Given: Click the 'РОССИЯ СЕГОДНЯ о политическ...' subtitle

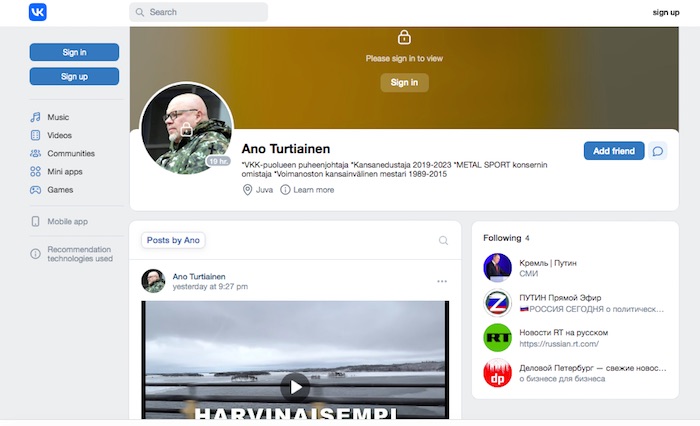Looking at the screenshot, I should [x=592, y=309].
